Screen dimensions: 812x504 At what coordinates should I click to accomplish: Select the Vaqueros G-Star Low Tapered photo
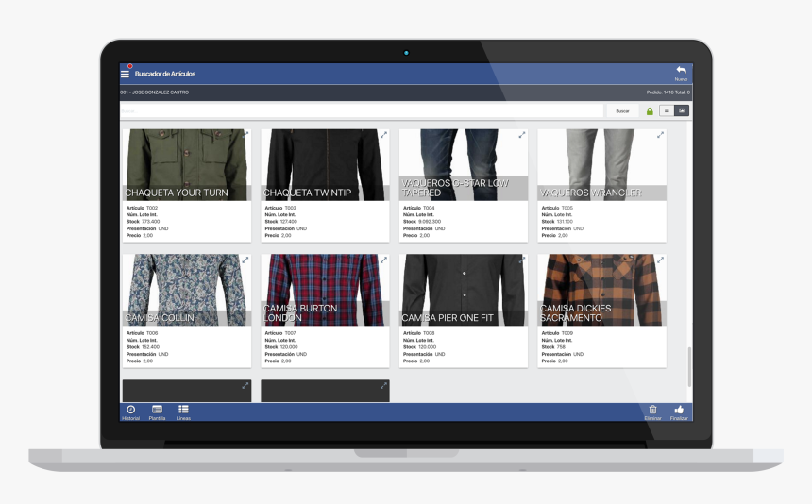(x=464, y=164)
